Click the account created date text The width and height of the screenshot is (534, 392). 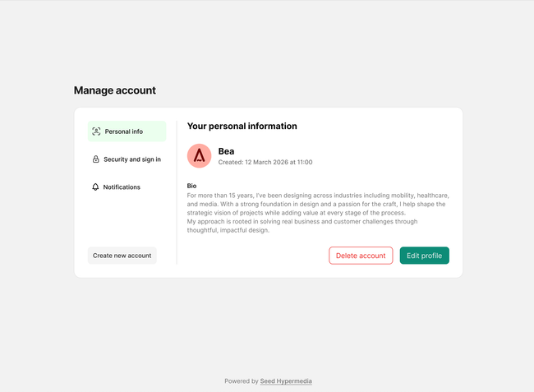pos(265,163)
